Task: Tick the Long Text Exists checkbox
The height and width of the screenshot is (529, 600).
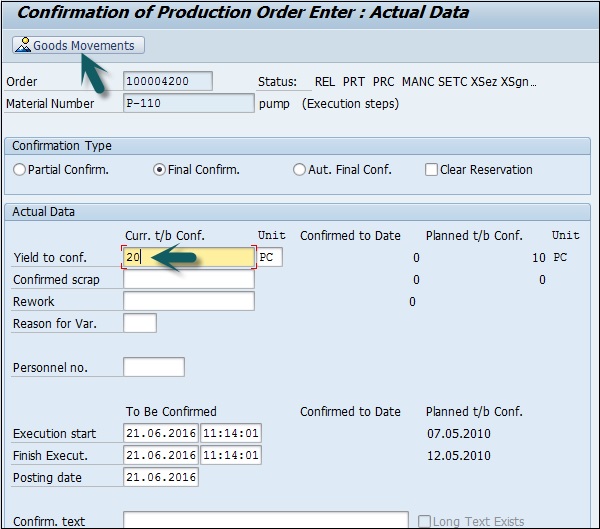Action: pyautogui.click(x=425, y=521)
